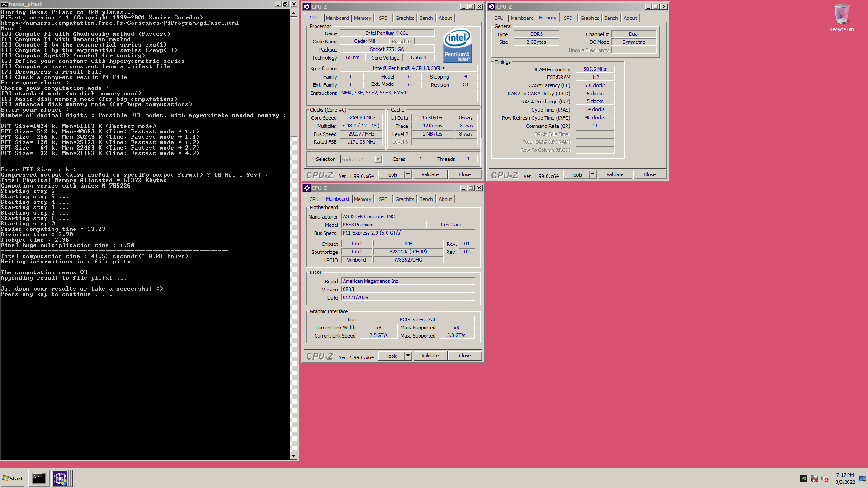The image size is (868, 488).
Task: Open Graphics tab in Memory window
Action: pyautogui.click(x=590, y=18)
